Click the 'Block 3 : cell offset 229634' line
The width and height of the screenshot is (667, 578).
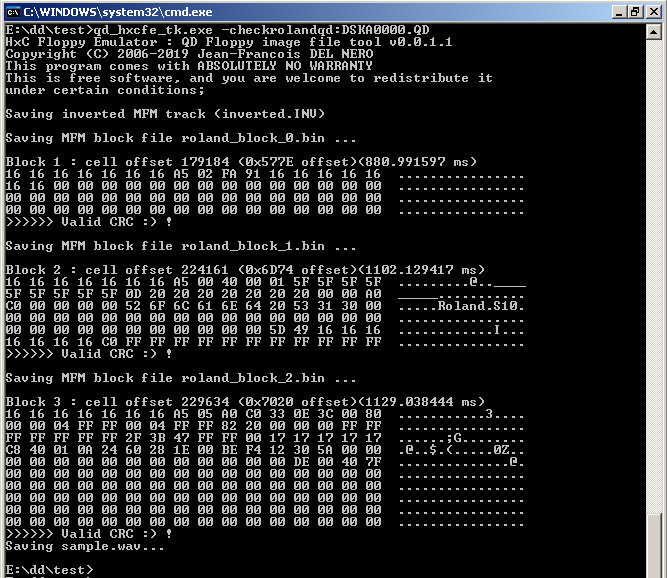pyautogui.click(x=245, y=402)
